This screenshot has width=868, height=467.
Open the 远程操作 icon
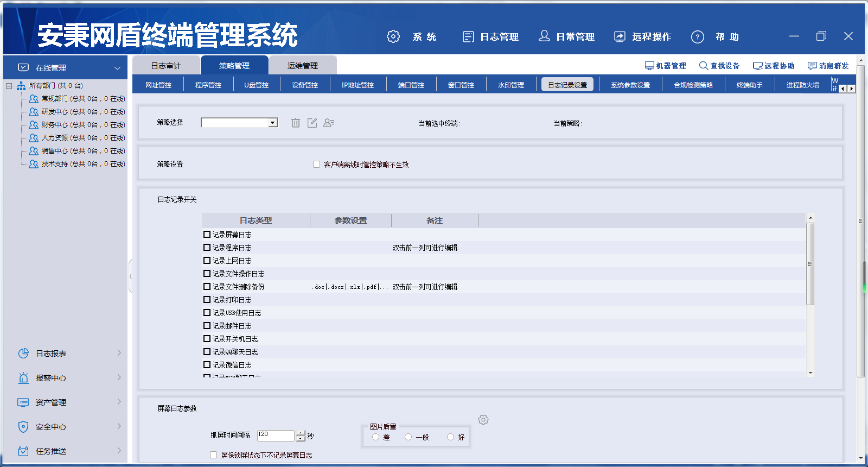click(x=620, y=36)
